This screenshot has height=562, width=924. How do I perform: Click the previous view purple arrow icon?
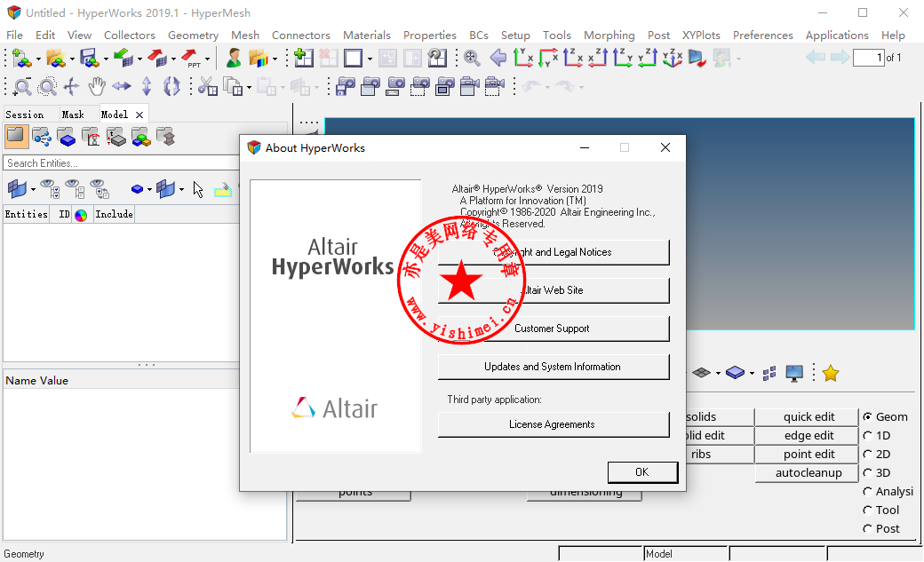click(x=498, y=58)
